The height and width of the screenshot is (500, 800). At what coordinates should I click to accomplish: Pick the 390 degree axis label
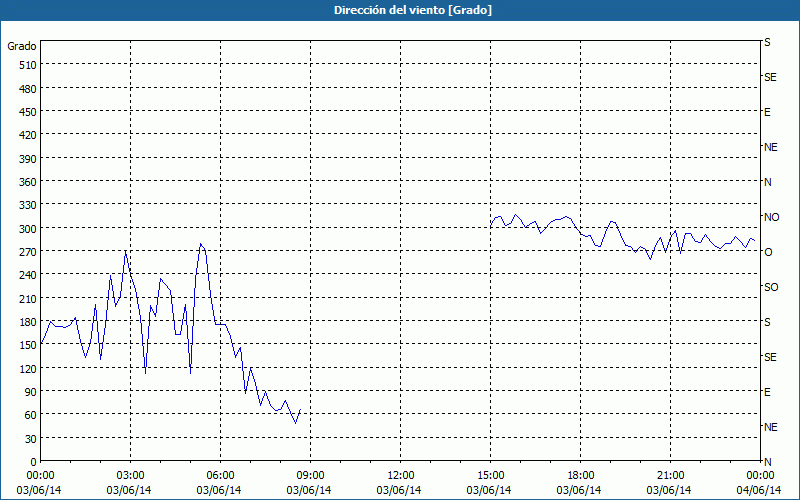28,159
